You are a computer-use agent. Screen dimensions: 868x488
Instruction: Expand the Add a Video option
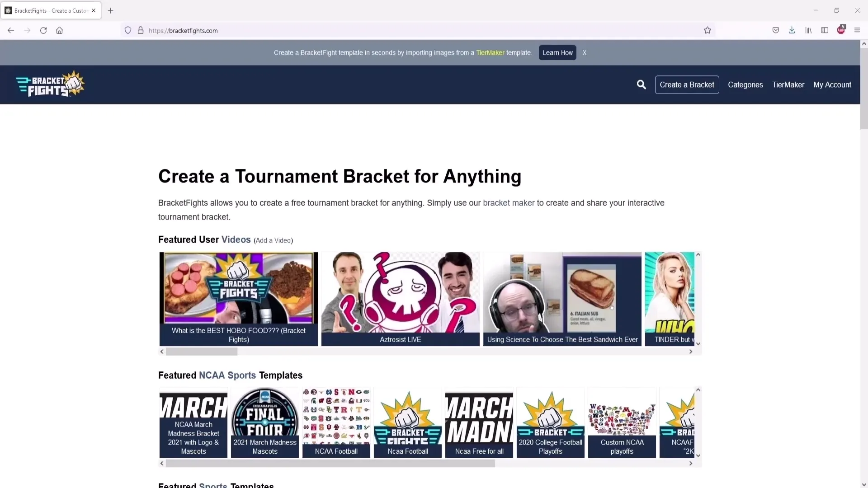coord(273,240)
